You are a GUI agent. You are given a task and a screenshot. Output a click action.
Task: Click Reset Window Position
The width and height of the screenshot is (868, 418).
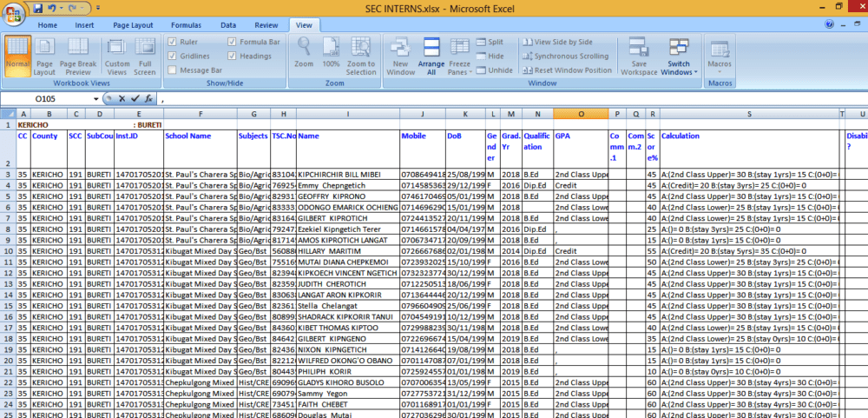(567, 70)
